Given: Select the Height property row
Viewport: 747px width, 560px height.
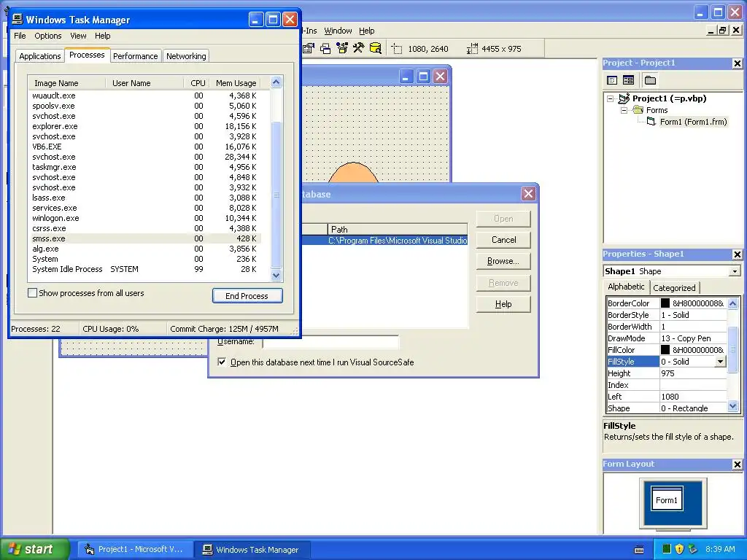Looking at the screenshot, I should pyautogui.click(x=667, y=373).
